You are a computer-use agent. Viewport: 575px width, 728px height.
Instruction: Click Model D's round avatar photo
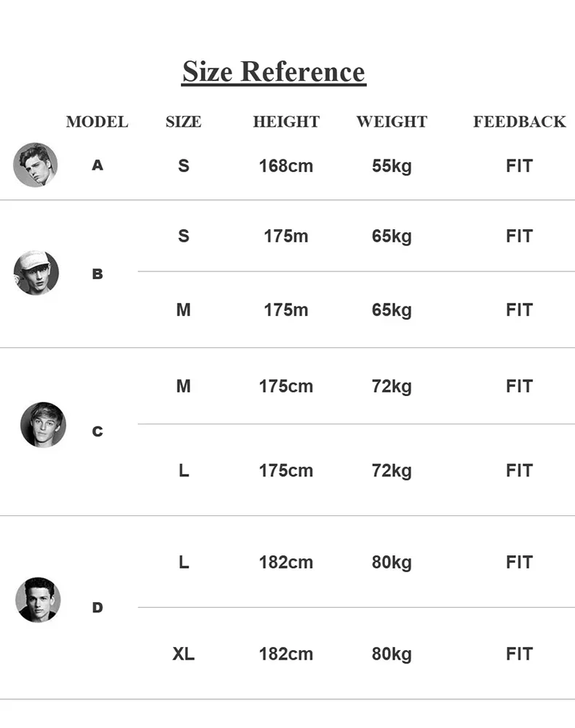(x=38, y=600)
